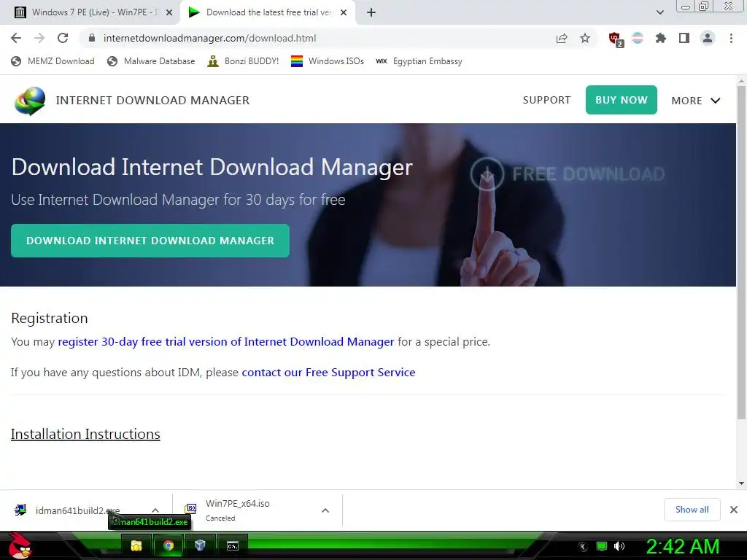Open register 30-day free trial version link
This screenshot has height=560, width=747.
point(226,342)
